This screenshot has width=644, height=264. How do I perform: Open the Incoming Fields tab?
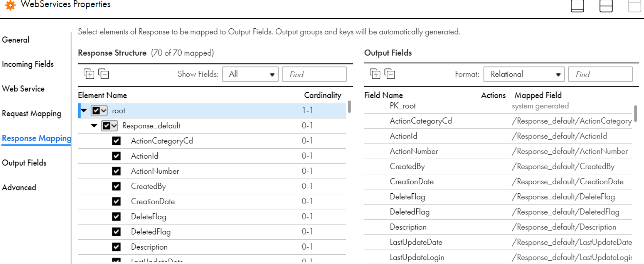pyautogui.click(x=28, y=64)
